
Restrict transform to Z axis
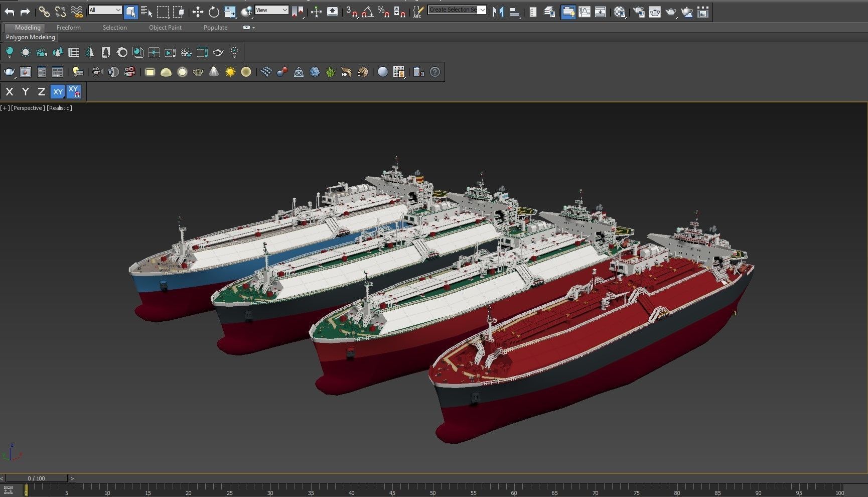[42, 91]
